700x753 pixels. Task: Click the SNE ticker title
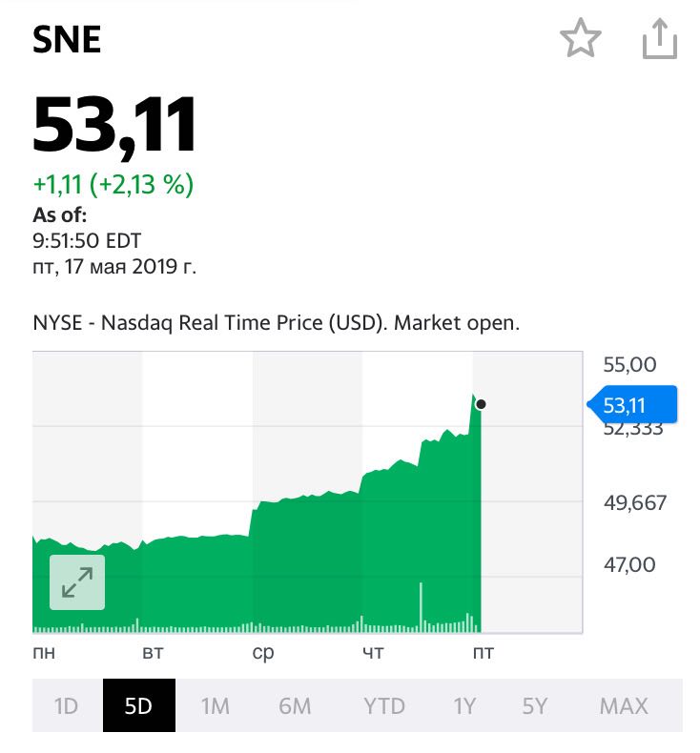67,39
